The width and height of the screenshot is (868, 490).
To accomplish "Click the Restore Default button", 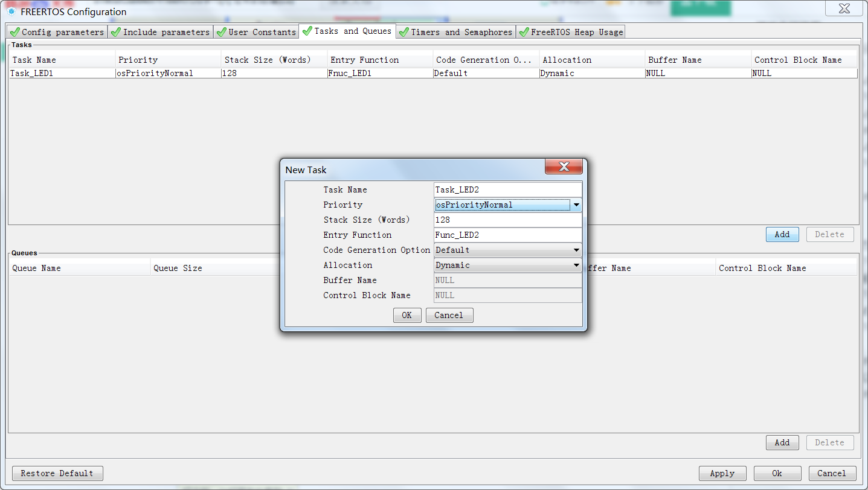I will click(x=57, y=473).
